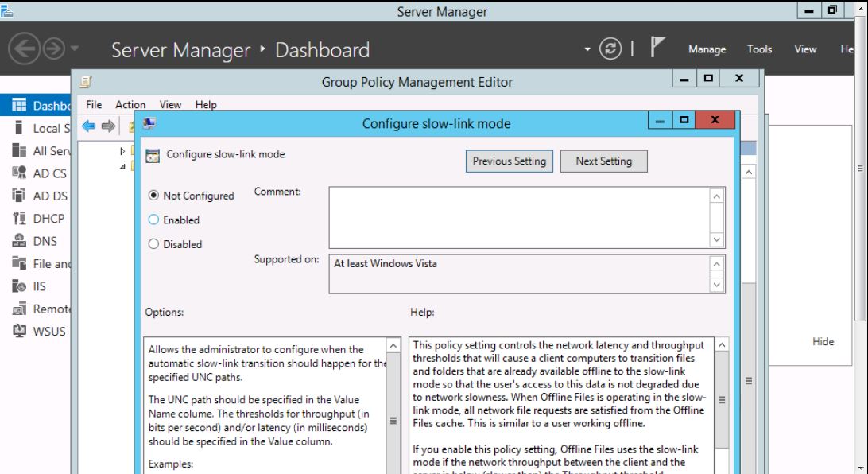Open the dropdown arrow beside the refresh icon
This screenshot has height=474, width=868.
[588, 49]
